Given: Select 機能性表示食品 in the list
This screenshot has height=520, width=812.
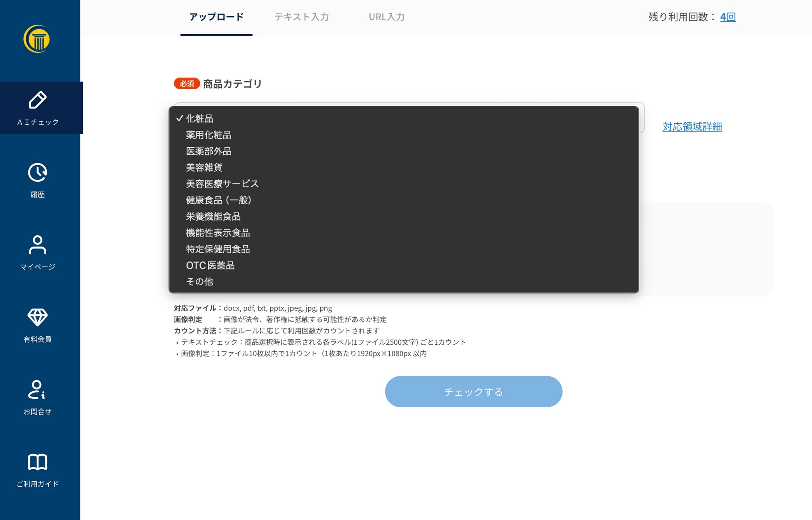Looking at the screenshot, I should pyautogui.click(x=218, y=233).
